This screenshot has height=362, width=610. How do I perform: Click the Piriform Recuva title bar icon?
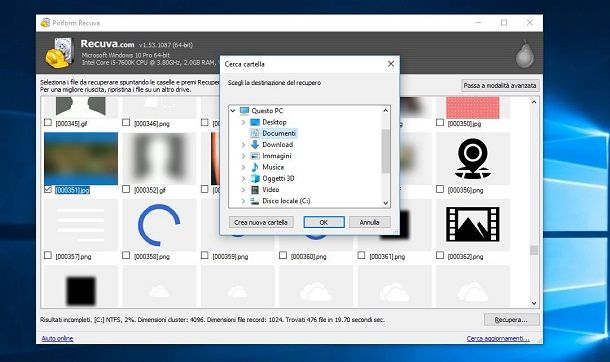pyautogui.click(x=45, y=23)
